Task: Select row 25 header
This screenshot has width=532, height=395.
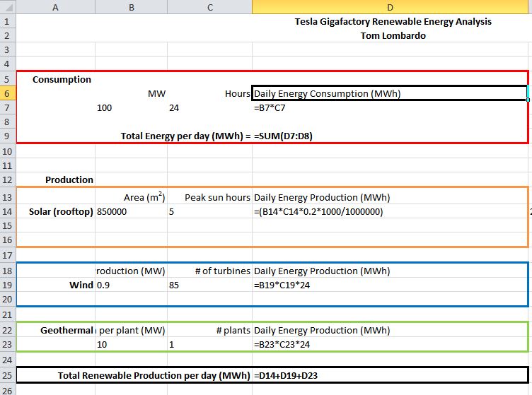Action: point(8,375)
